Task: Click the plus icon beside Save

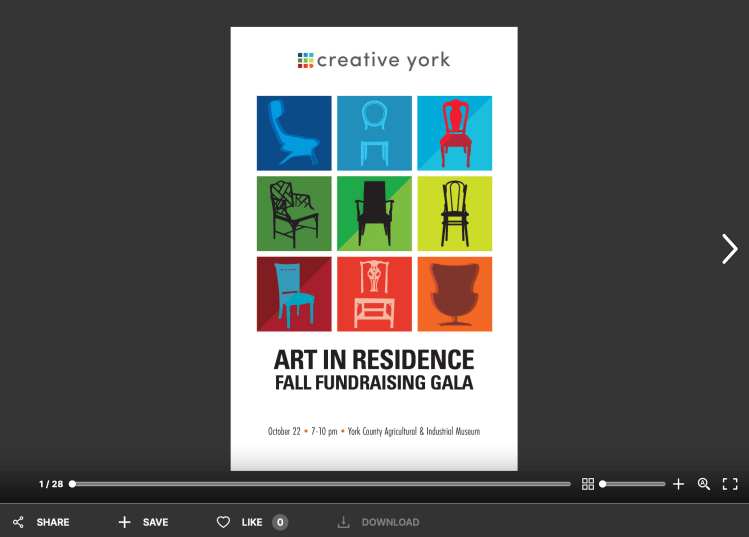Action: pyautogui.click(x=124, y=522)
